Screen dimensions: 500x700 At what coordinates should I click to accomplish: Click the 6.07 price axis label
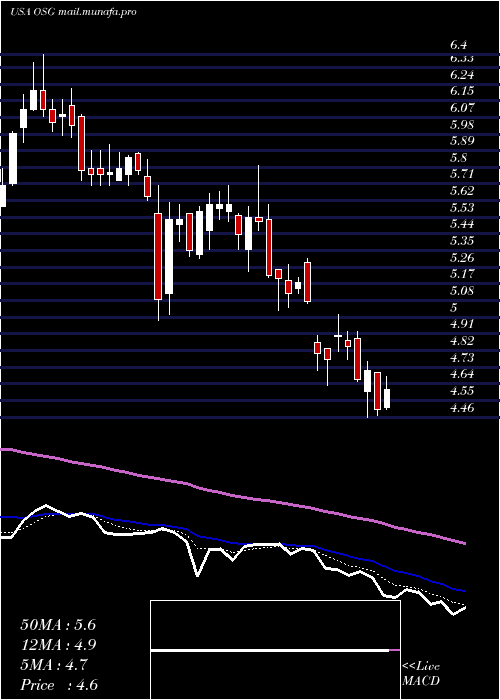coord(462,108)
